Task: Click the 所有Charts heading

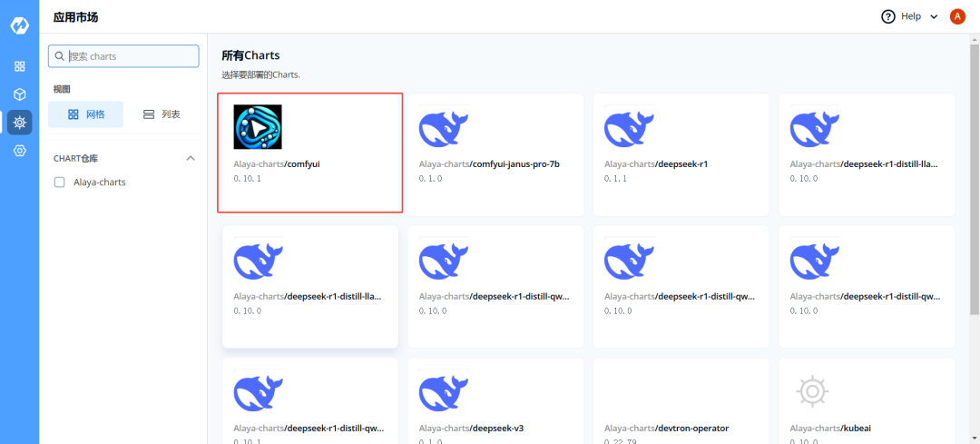Action: [x=250, y=55]
